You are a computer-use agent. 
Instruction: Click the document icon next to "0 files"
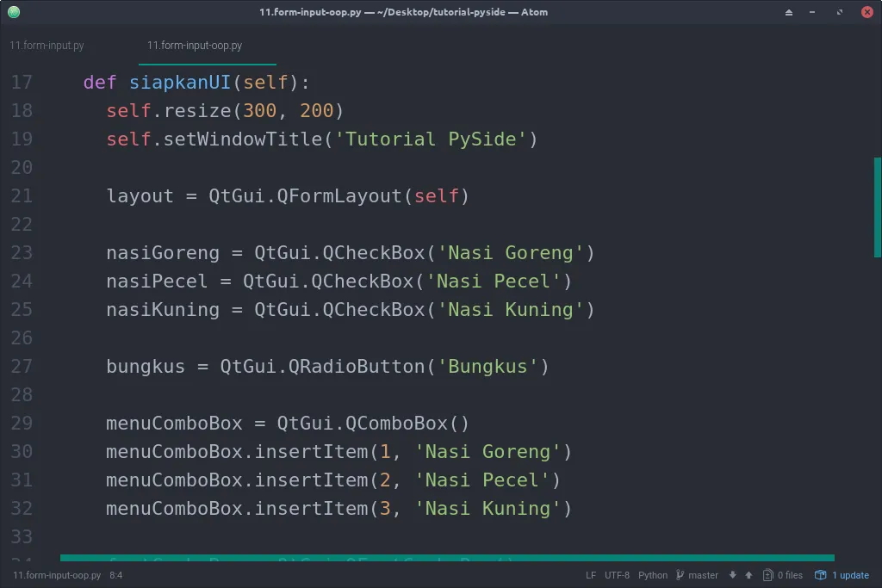tap(767, 575)
